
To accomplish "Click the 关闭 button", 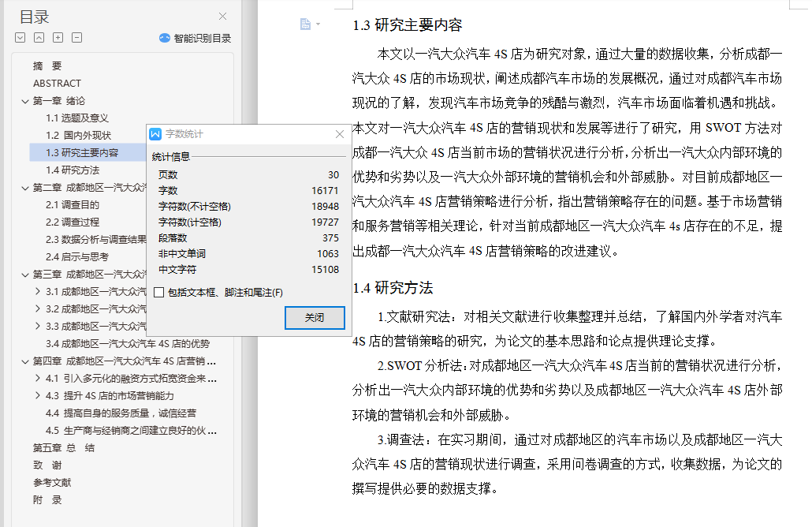I will point(315,318).
